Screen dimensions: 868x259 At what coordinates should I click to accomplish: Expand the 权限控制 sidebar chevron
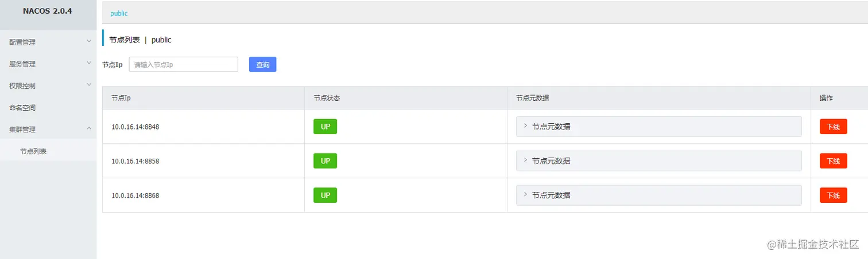coord(89,85)
